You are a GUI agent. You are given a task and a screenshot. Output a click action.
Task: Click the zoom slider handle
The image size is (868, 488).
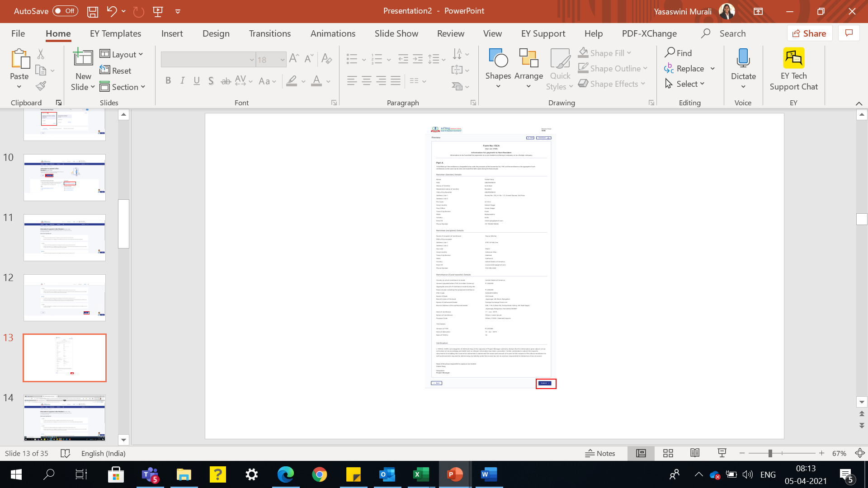(770, 453)
